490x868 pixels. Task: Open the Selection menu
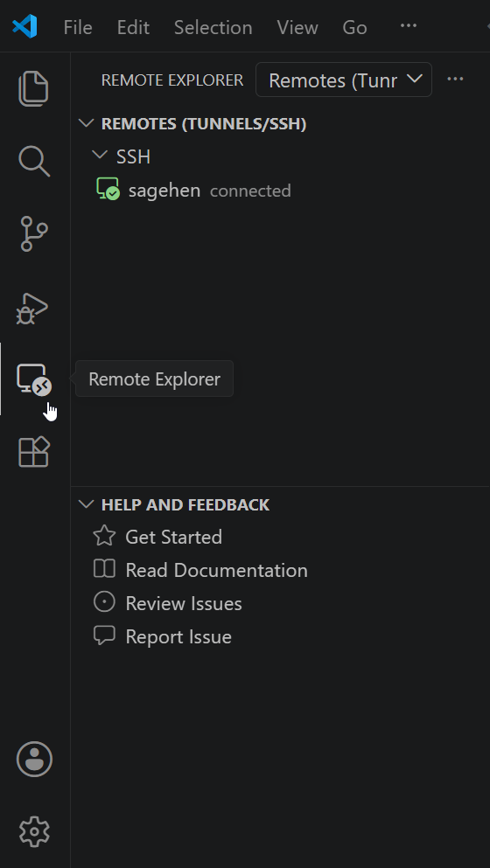pyautogui.click(x=213, y=27)
